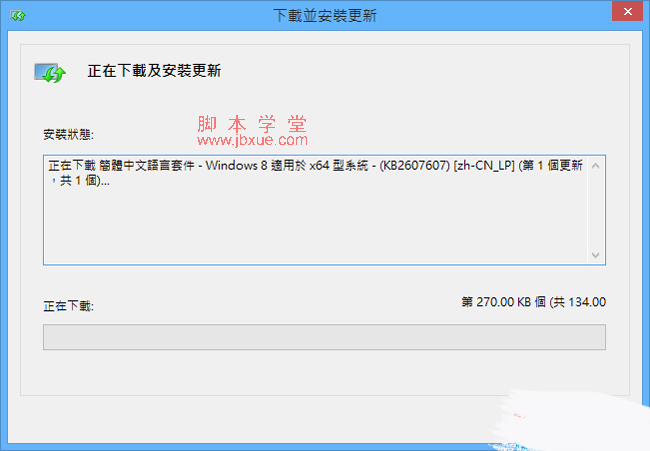Close the download and install updates dialog
This screenshot has height=451, width=650.
tap(627, 11)
